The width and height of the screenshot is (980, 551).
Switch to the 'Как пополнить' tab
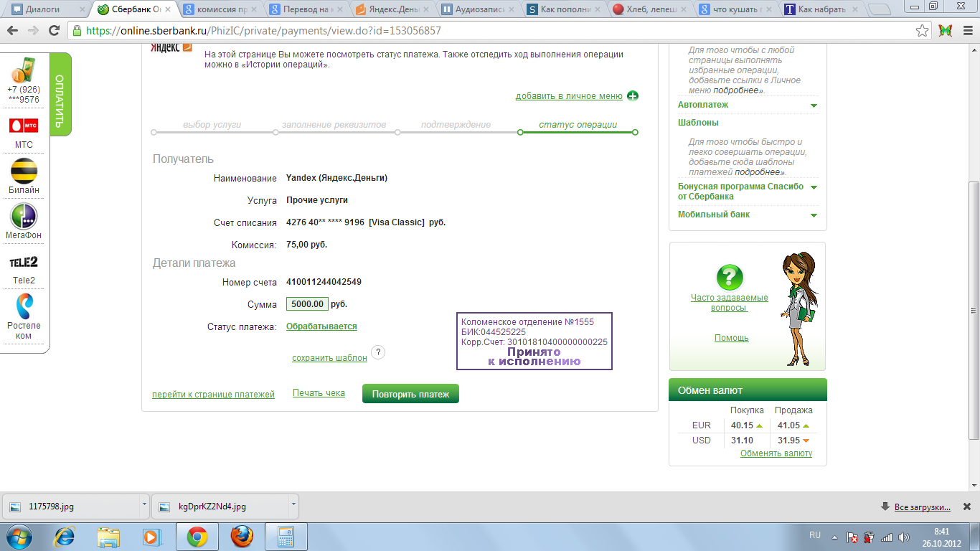click(565, 9)
